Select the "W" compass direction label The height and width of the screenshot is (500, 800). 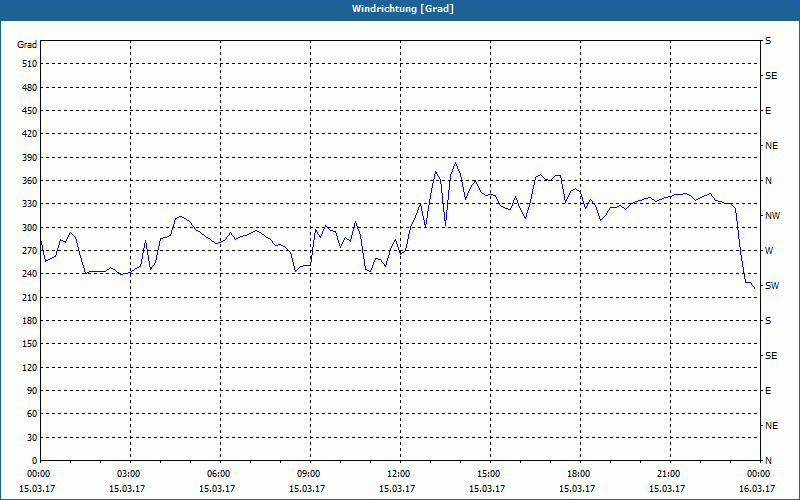769,251
